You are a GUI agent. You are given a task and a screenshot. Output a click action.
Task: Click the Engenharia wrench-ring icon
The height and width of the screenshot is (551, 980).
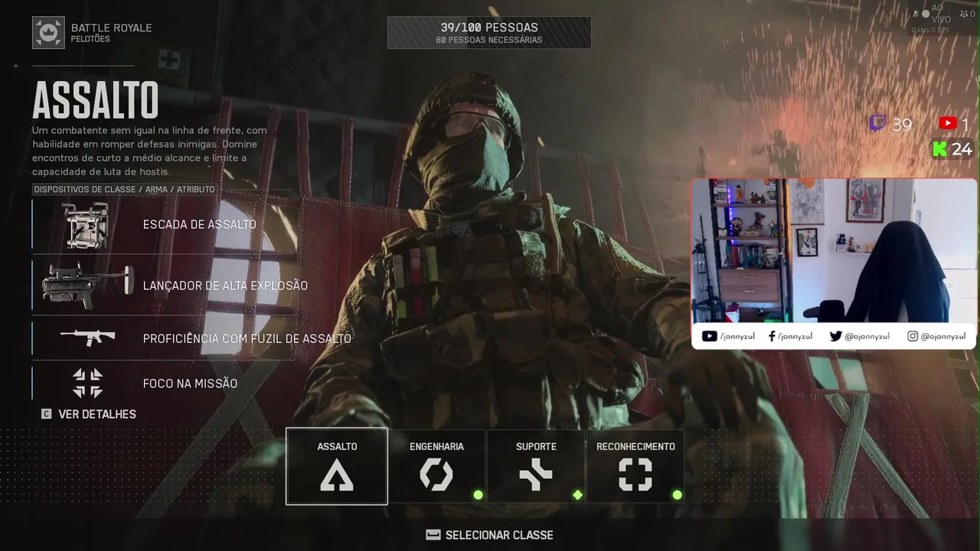tap(436, 474)
